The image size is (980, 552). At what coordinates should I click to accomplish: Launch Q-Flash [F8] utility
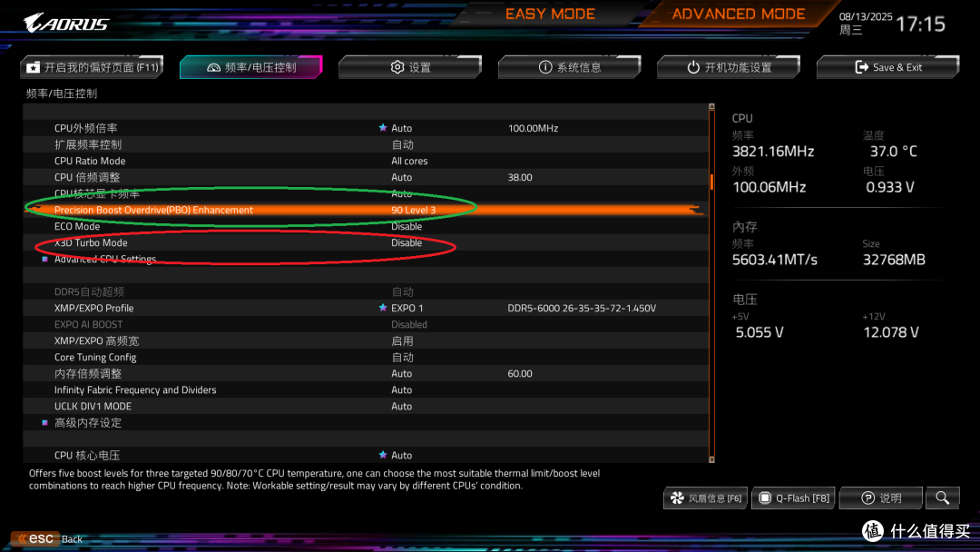point(794,498)
